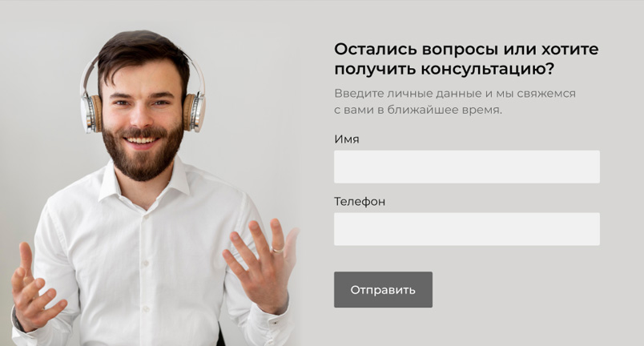Click the wristwatch on the man's wrist
The width and height of the screenshot is (644, 346).
pos(18,320)
